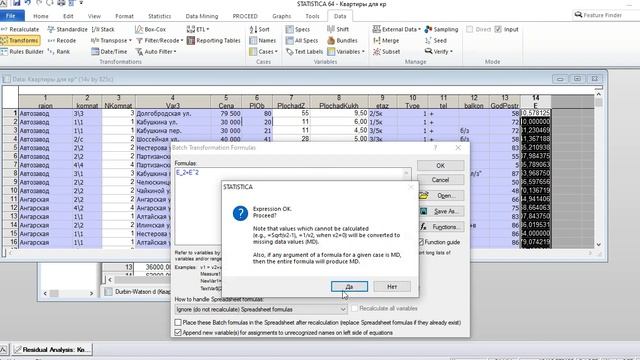Click the Standardize tool
The image size is (640, 360).
pos(68,29)
